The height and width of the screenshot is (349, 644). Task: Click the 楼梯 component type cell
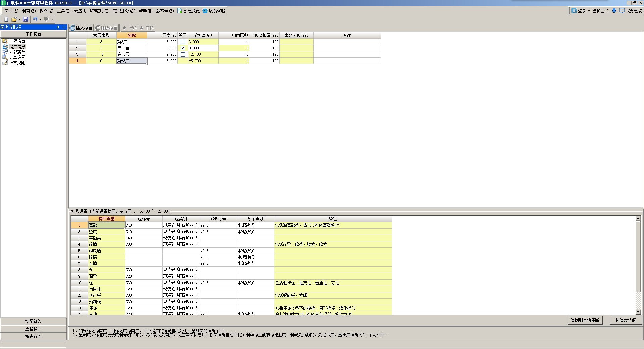coord(106,308)
